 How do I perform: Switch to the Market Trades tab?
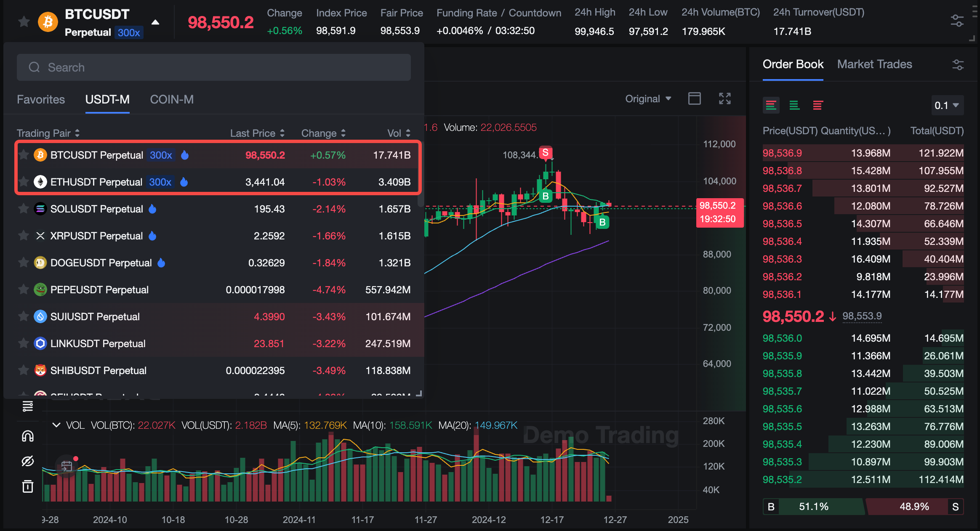tap(874, 64)
